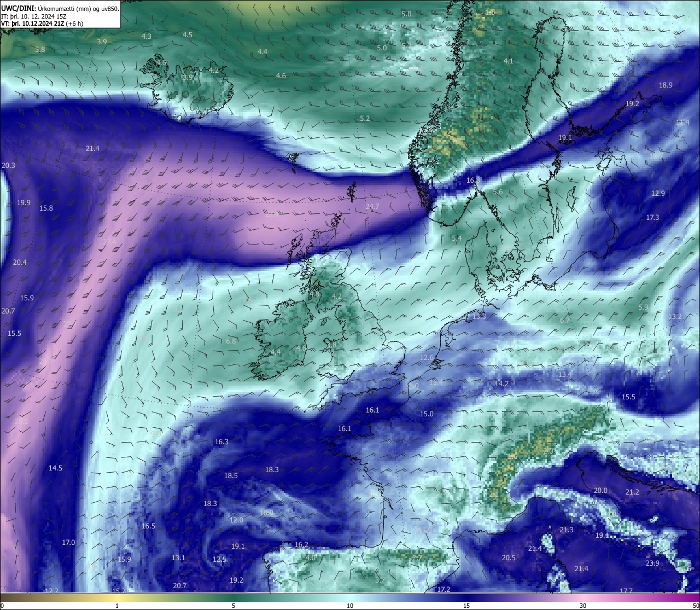Click the 20.0 value over the Adriatic
Image resolution: width=700 pixels, height=610 pixels.
pos(600,491)
